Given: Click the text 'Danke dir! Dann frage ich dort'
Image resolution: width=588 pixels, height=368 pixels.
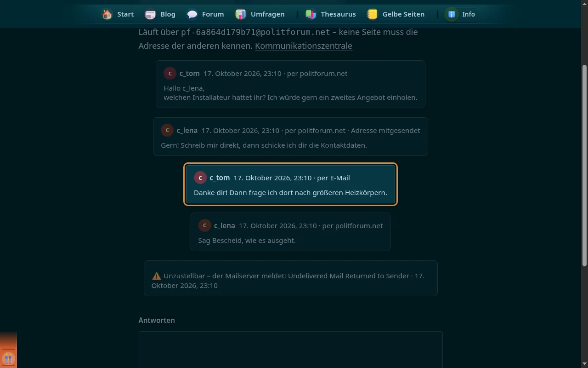Looking at the screenshot, I should tap(243, 193).
